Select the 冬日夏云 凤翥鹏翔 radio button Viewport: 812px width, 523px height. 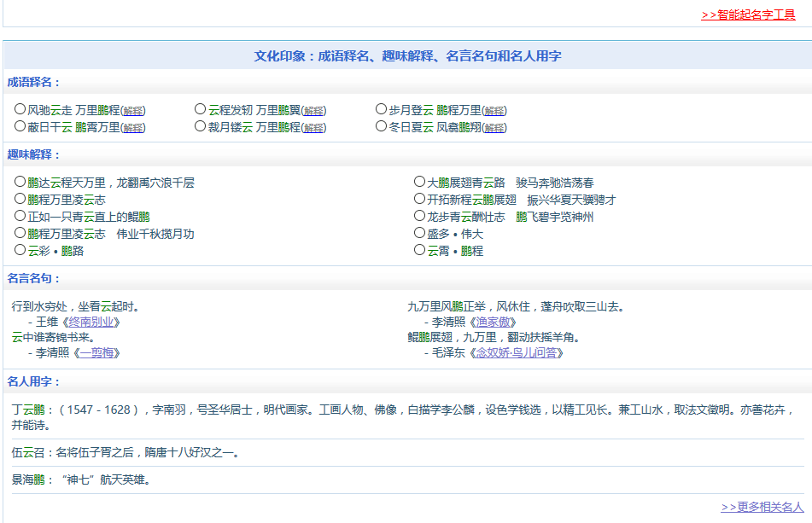(382, 126)
